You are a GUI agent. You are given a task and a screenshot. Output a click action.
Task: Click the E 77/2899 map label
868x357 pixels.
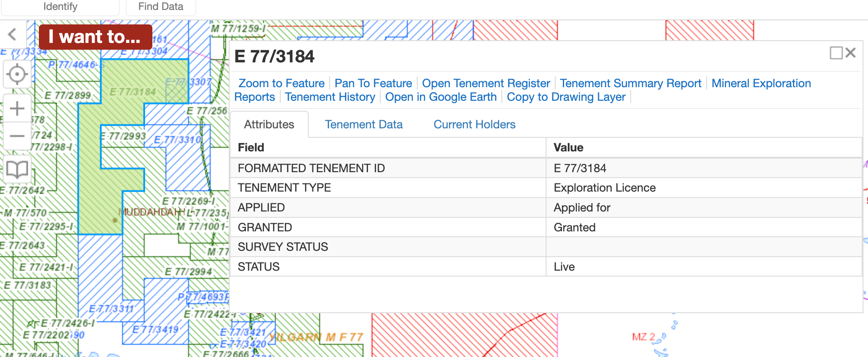coord(68,95)
